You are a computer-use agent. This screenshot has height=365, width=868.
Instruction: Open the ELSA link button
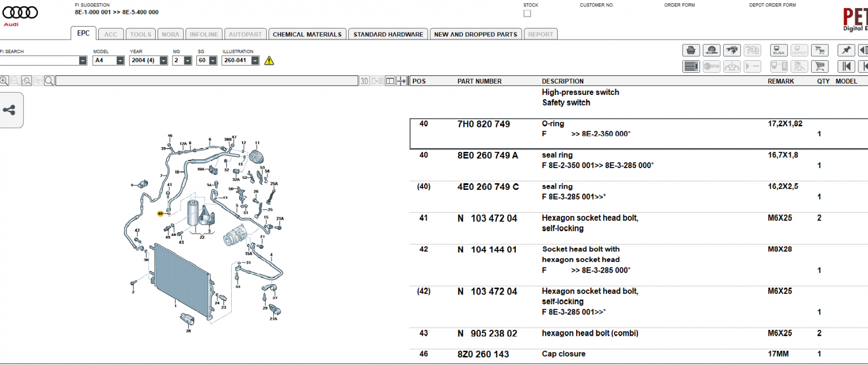tap(778, 50)
